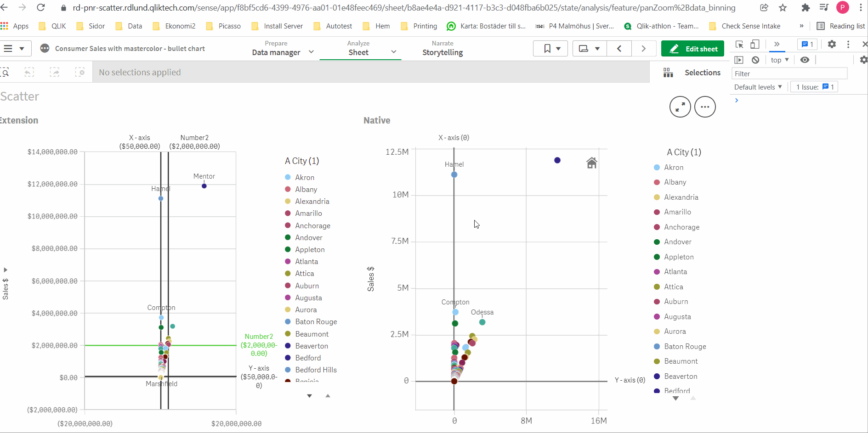Open DevTools settings gear
Screen dimensions: 868x433
(x=832, y=44)
